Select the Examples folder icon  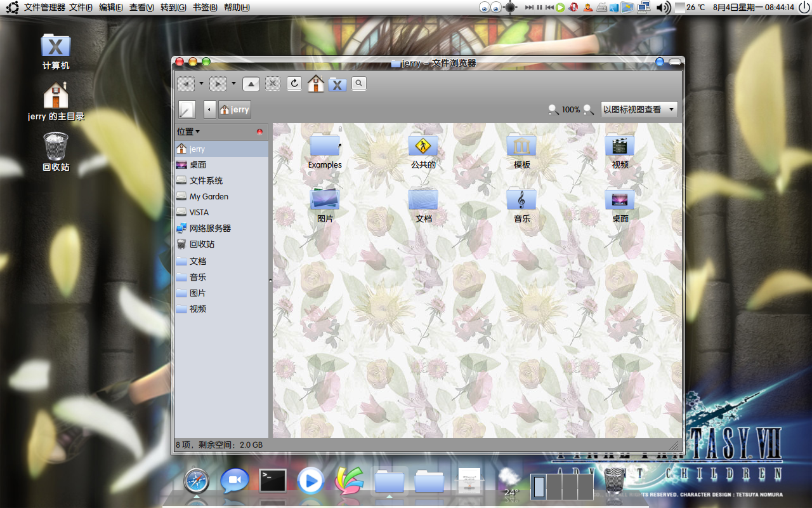point(325,145)
